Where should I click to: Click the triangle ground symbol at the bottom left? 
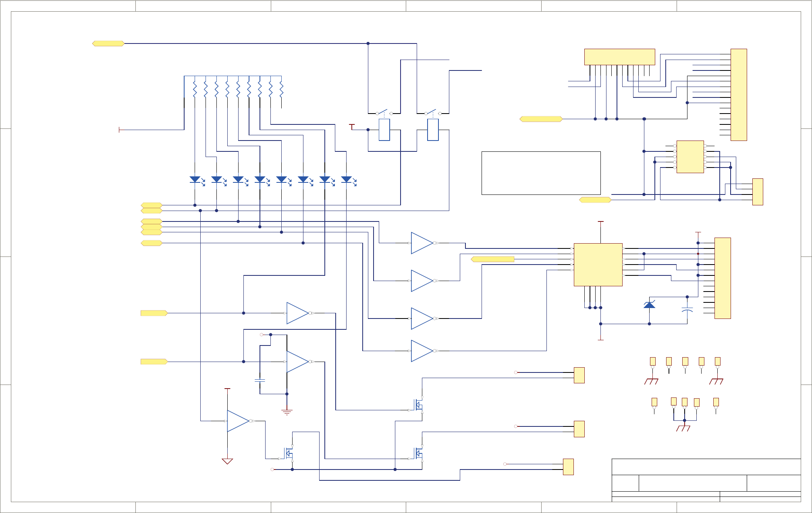tap(227, 461)
